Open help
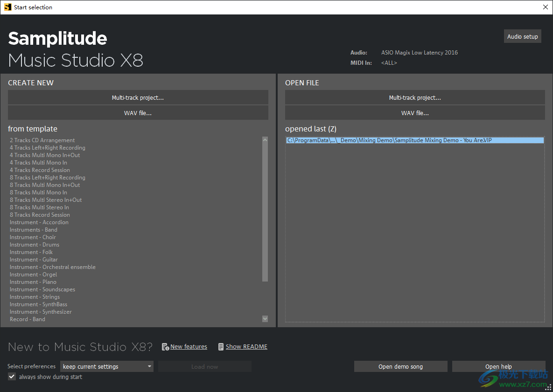Screen dimensions: 553x392 (x=498, y=366)
